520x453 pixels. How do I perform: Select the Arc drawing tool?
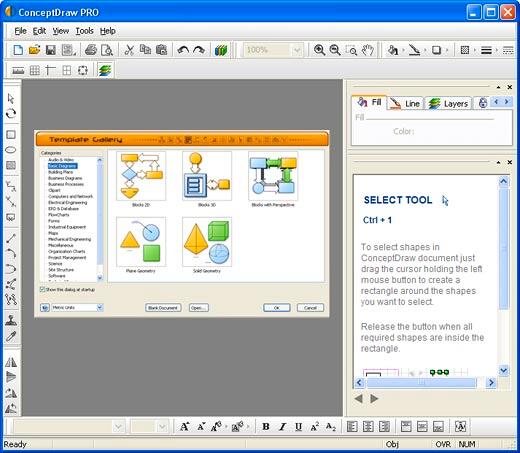tap(11, 254)
